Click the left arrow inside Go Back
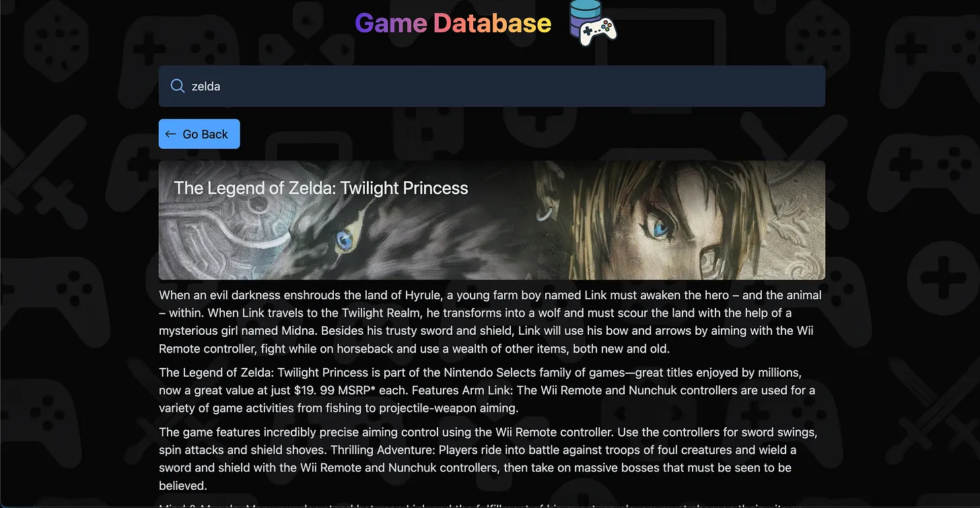Screen dimensions: 980x508 pyautogui.click(x=170, y=134)
